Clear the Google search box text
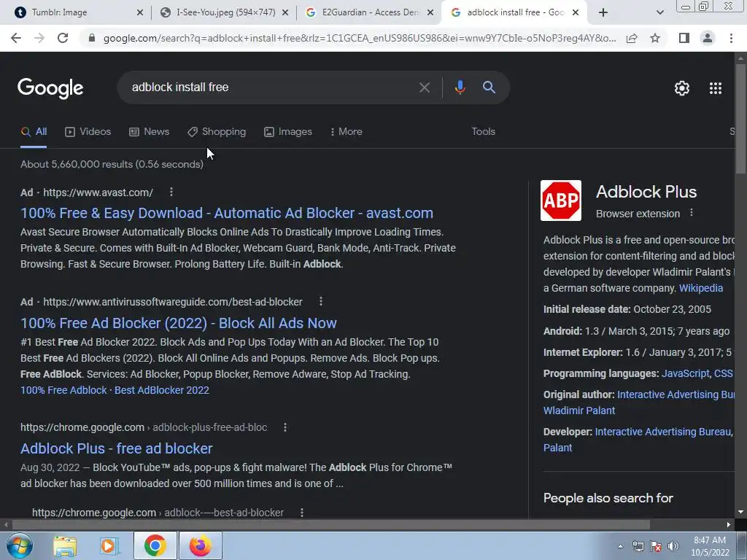Image resolution: width=747 pixels, height=560 pixels. tap(424, 87)
